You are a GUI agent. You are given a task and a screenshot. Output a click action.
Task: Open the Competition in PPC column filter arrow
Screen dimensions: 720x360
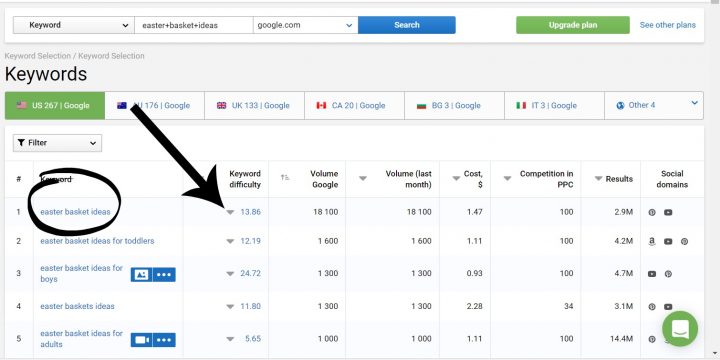(x=507, y=178)
